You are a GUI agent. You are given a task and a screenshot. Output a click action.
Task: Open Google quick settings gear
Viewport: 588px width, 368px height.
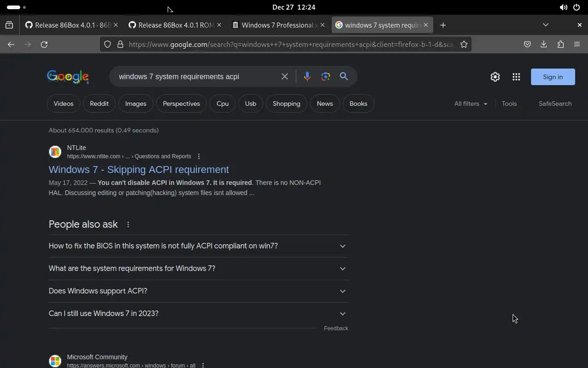(x=495, y=77)
